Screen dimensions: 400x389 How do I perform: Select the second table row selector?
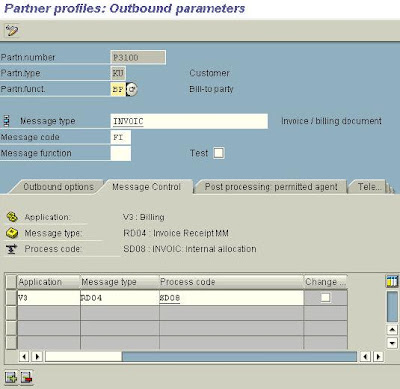point(11,313)
